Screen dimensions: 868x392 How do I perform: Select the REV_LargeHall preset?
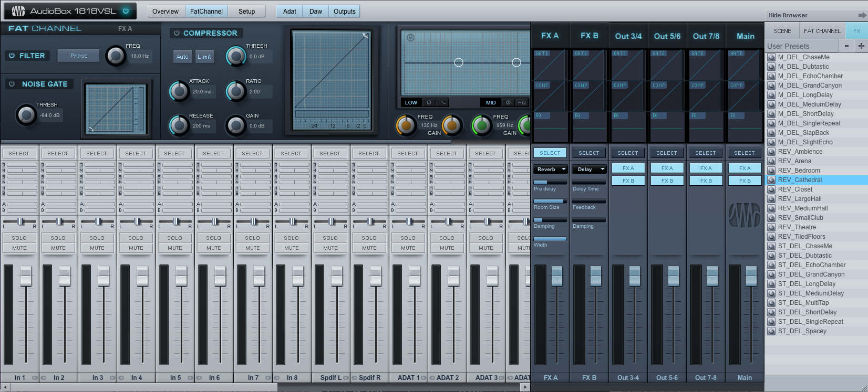coord(817,199)
